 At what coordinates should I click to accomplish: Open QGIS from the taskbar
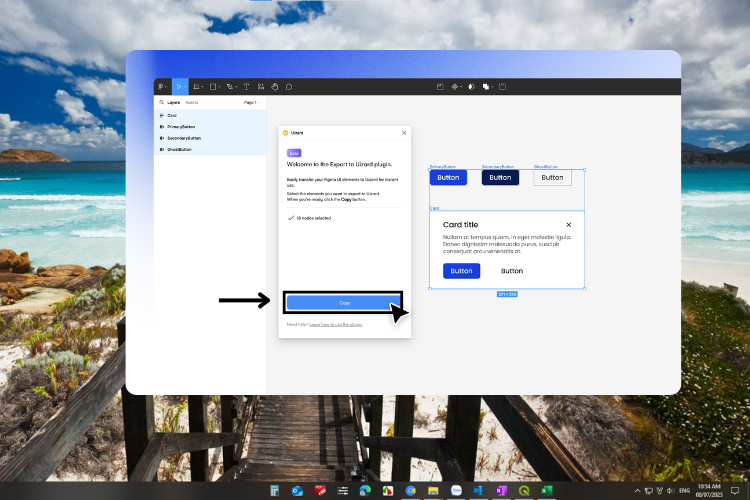click(524, 490)
